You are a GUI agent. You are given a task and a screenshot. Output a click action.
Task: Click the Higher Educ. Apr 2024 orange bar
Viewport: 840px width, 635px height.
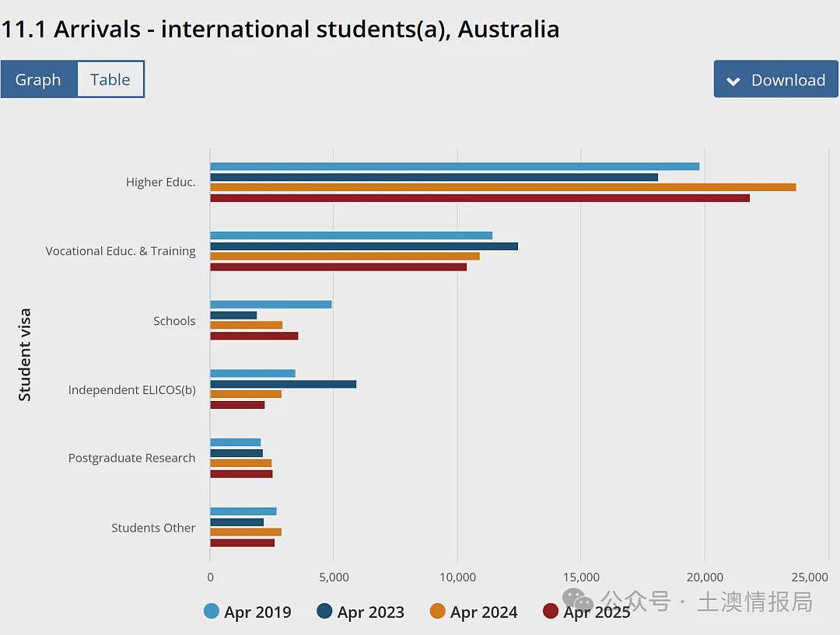pyautogui.click(x=503, y=187)
